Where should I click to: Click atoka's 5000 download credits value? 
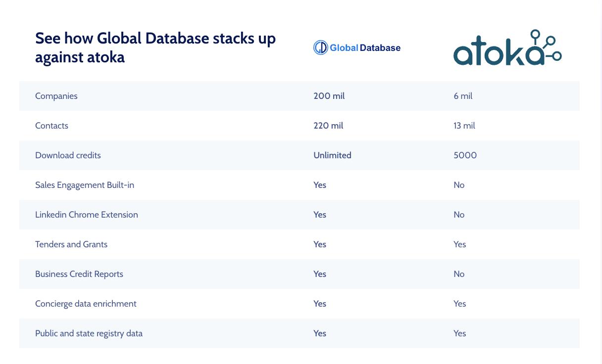pyautogui.click(x=465, y=155)
